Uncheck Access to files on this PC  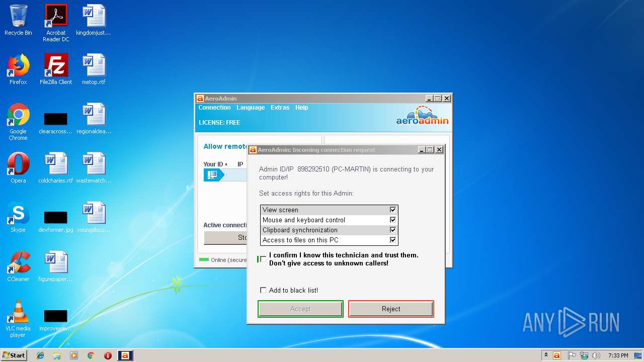coord(393,240)
